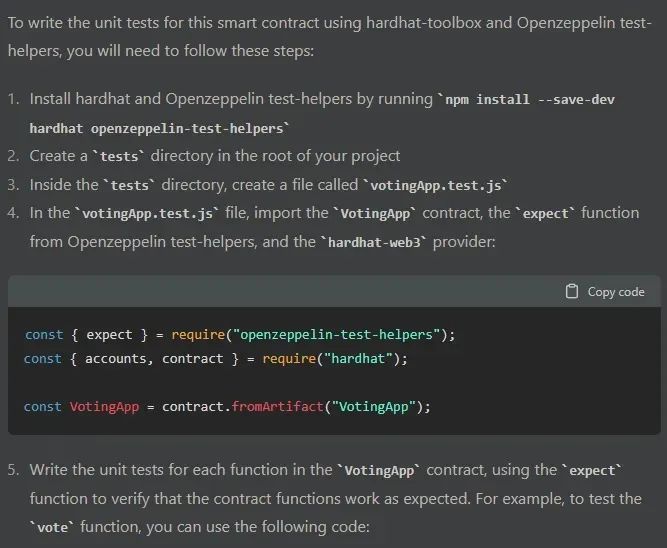Click the red VotingApp variable in code
667x548 pixels.
point(104,407)
